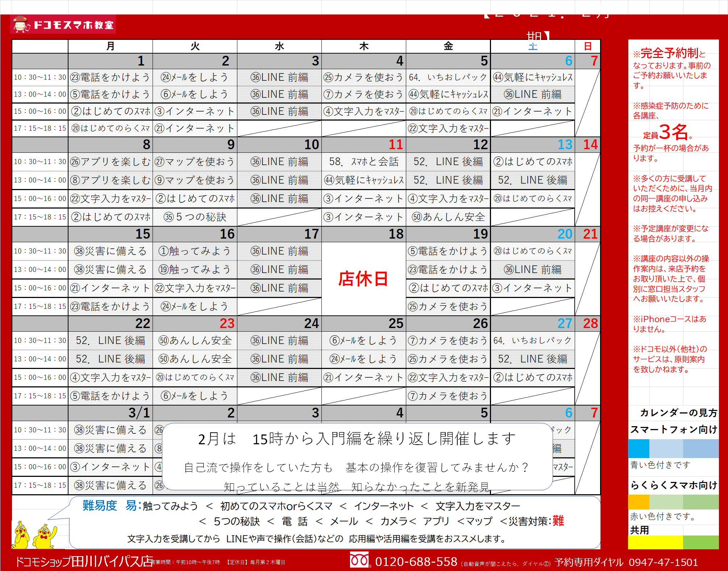
Task: Click the orange raku-raku smartphone swatch
Action: coord(638,502)
